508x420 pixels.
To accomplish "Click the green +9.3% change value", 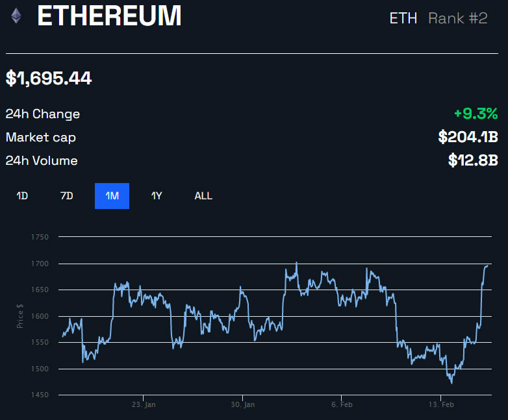I will tap(476, 114).
